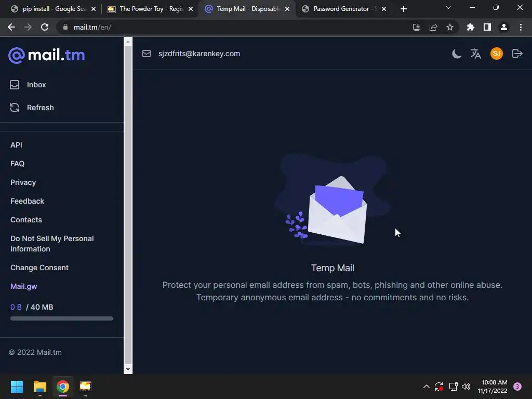This screenshot has height=399, width=532.
Task: Click the Temp Mail heading
Action: (x=332, y=268)
